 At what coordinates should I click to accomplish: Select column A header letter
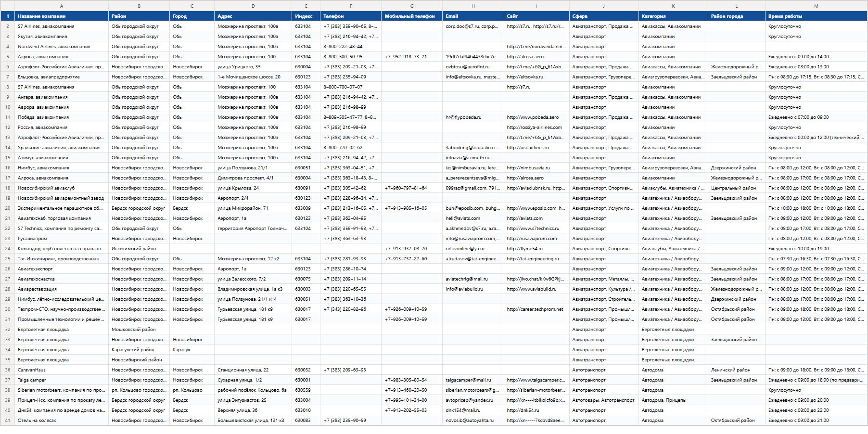pos(62,6)
